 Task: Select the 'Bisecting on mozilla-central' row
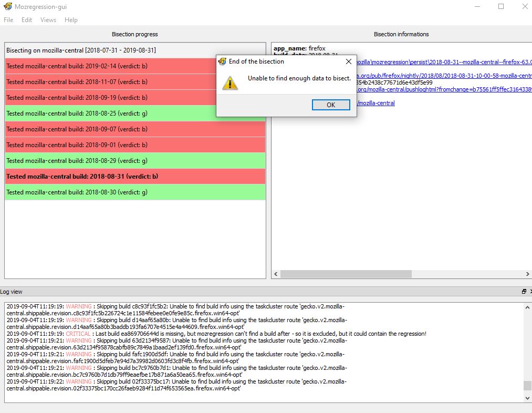coord(135,50)
